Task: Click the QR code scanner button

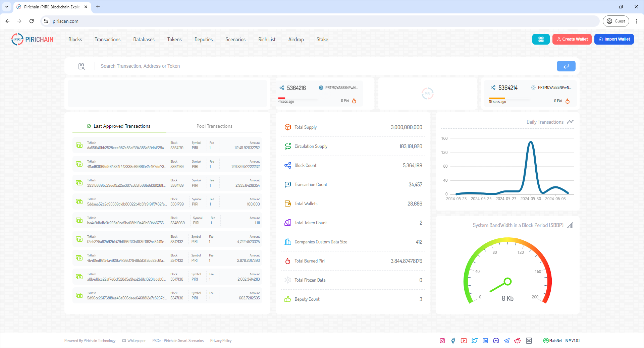Action: [x=541, y=39]
